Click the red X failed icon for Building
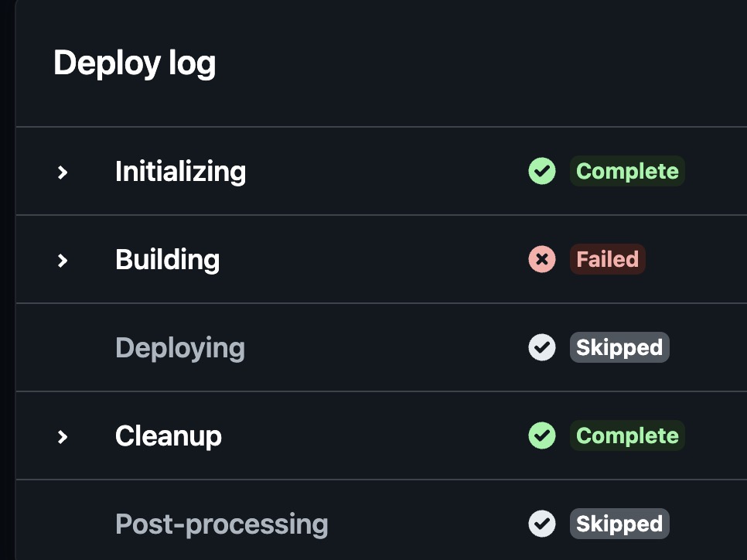The height and width of the screenshot is (560, 747). point(541,259)
